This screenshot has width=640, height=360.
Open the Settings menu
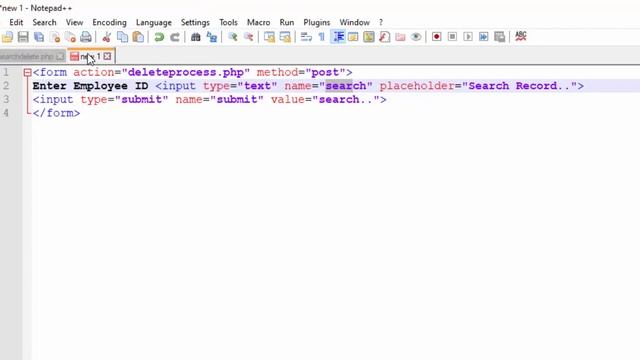(195, 22)
